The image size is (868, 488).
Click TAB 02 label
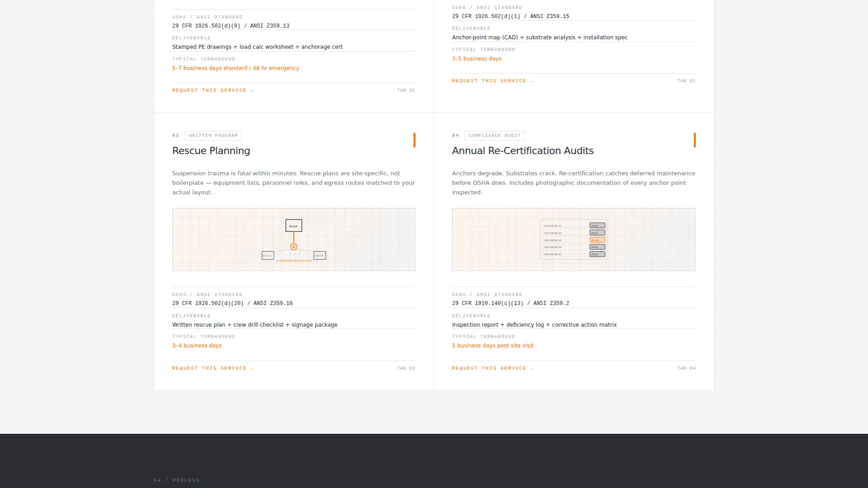(x=686, y=81)
